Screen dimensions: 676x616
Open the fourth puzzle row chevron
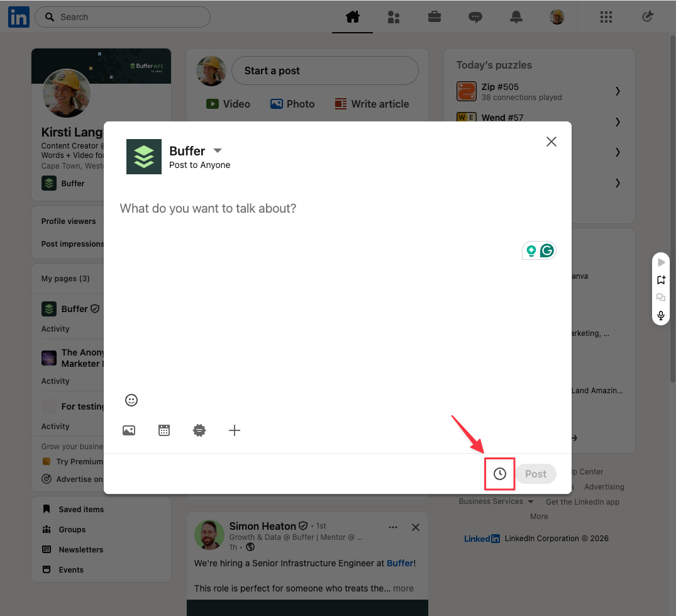618,183
